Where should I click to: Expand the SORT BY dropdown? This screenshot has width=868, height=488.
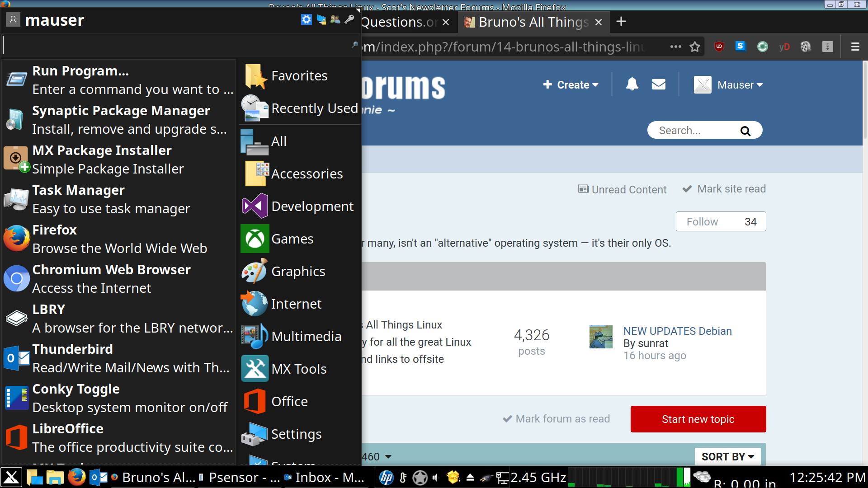(727, 456)
